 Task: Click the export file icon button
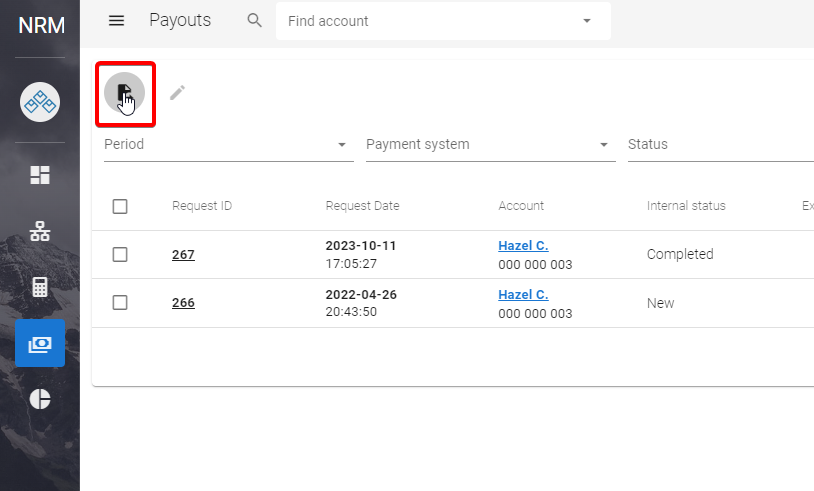click(125, 93)
